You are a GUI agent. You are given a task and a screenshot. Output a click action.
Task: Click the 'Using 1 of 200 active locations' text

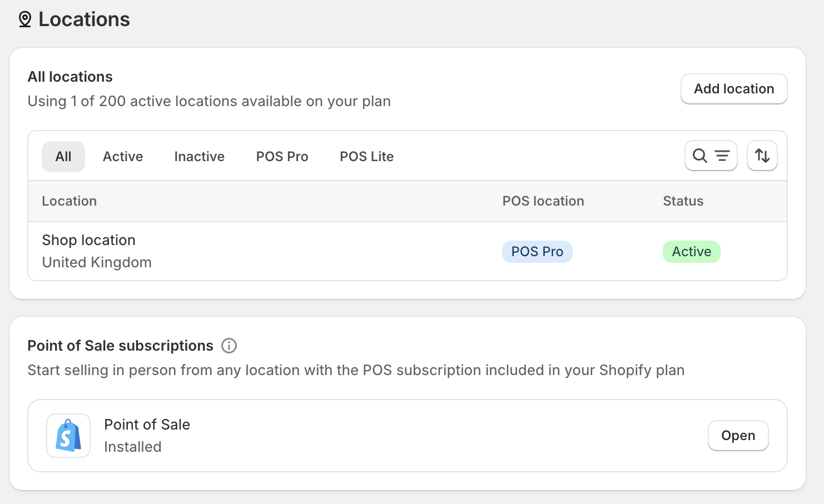209,101
